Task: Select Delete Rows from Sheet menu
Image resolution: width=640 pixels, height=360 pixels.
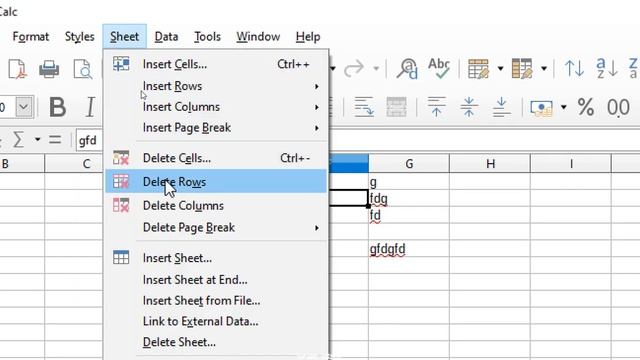Action: tap(216, 182)
